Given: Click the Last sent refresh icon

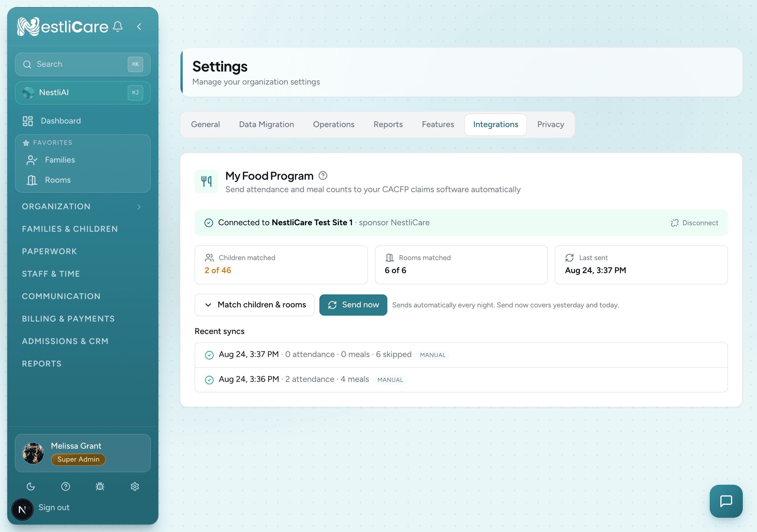Looking at the screenshot, I should [x=570, y=258].
